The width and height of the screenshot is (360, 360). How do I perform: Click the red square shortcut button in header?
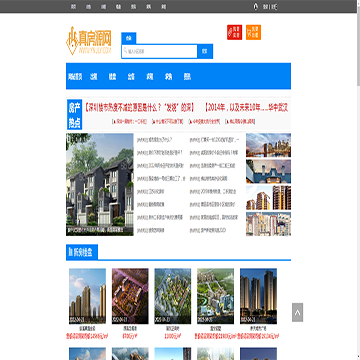[234, 32]
